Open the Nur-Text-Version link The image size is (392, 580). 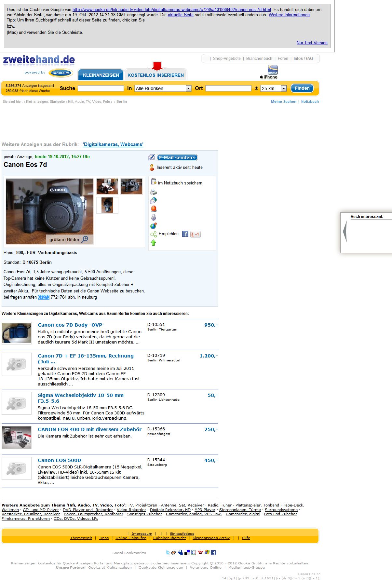[312, 43]
